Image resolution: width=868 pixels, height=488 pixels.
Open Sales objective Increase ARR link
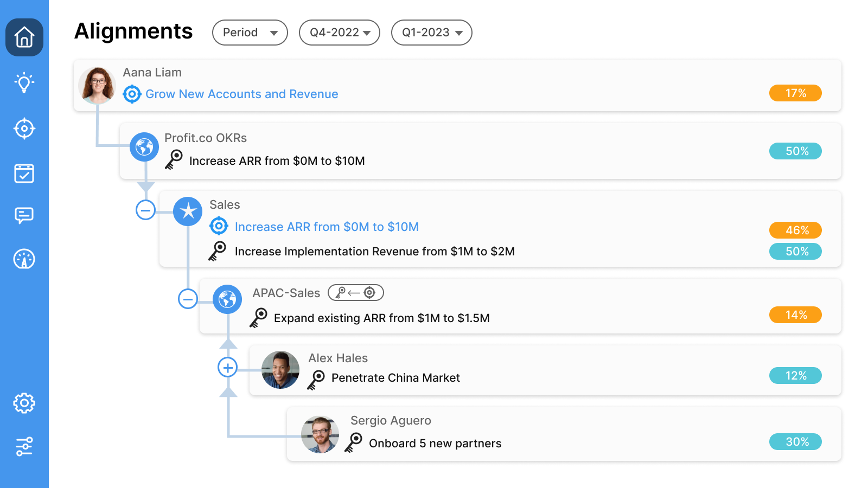[327, 227]
